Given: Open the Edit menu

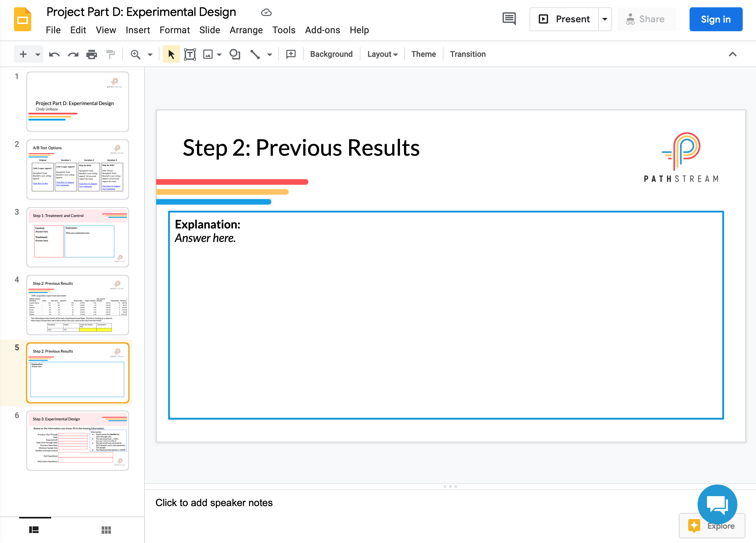Looking at the screenshot, I should (78, 30).
